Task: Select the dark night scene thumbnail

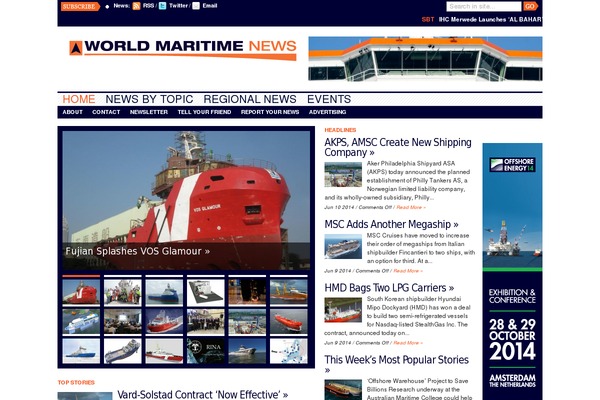Action: click(x=247, y=292)
